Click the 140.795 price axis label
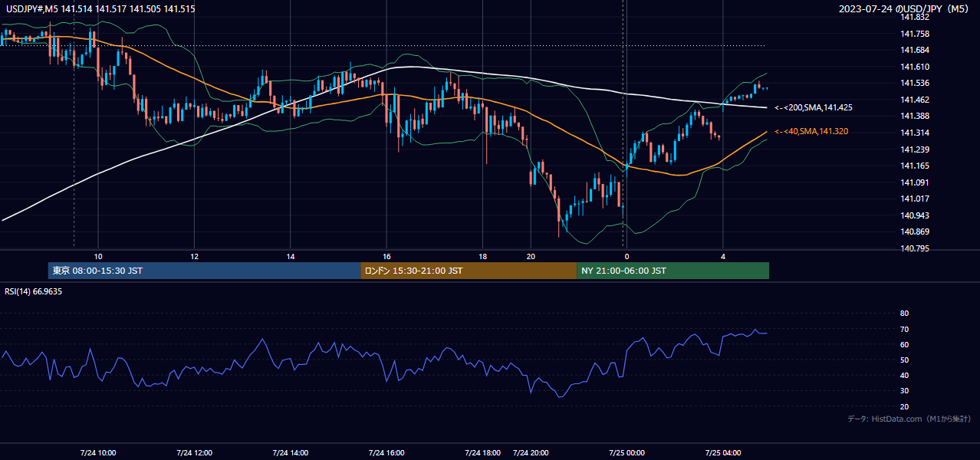 pos(915,248)
